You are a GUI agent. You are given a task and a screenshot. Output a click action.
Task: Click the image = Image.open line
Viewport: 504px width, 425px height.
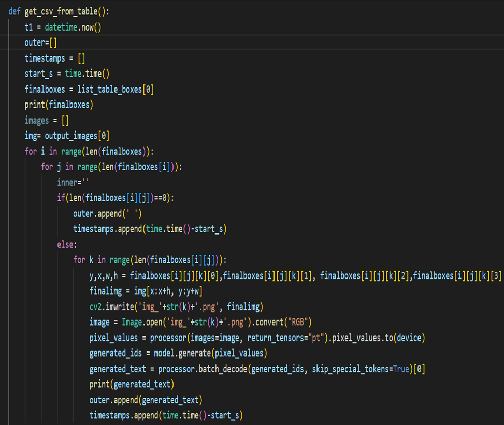coord(200,322)
